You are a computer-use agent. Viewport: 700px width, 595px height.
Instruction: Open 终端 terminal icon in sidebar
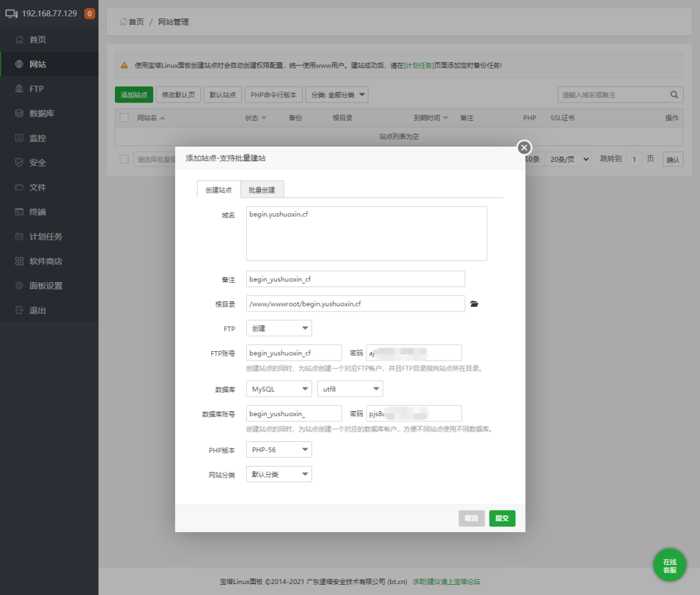(x=19, y=212)
